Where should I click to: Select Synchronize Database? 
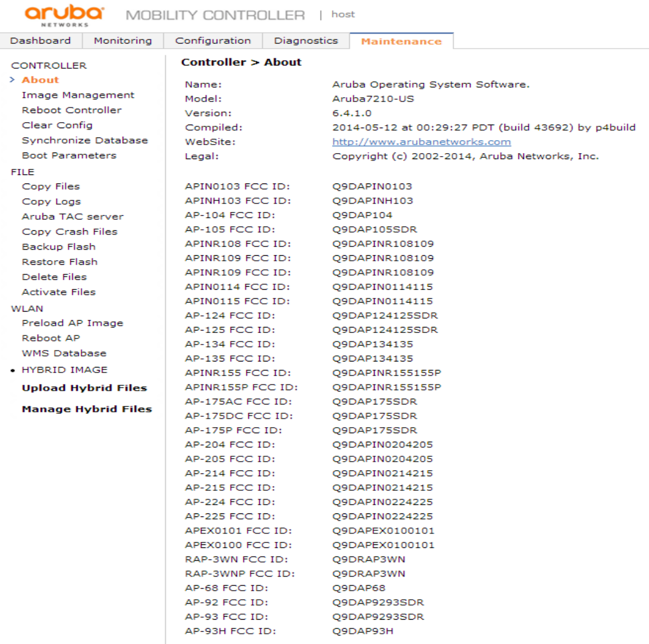(85, 140)
